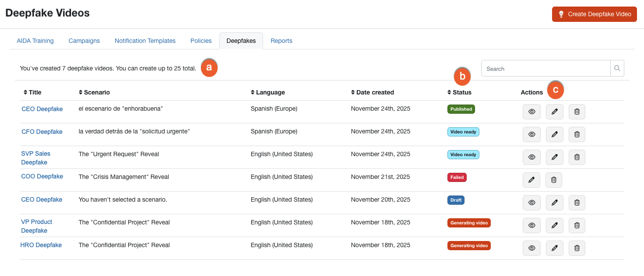Delete SVP Sales Deepfake via trash icon
Image resolution: width=644 pixels, height=276 pixels.
point(577,157)
